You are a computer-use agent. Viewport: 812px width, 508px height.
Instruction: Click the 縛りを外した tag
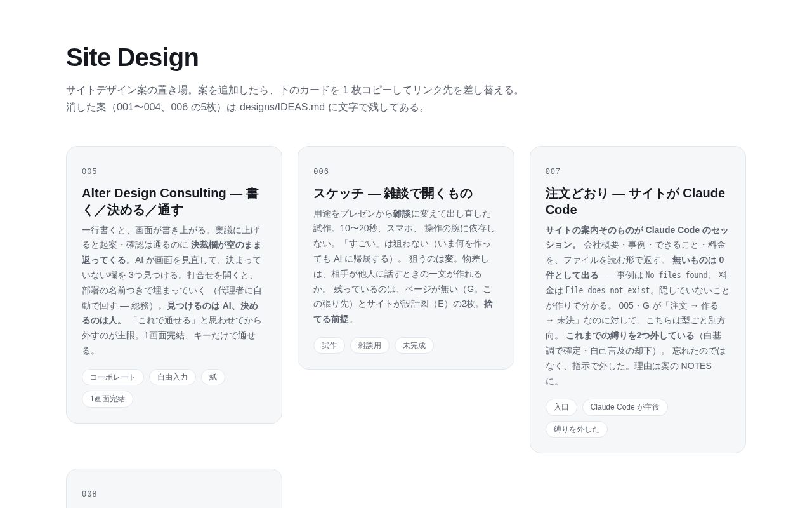click(x=577, y=429)
